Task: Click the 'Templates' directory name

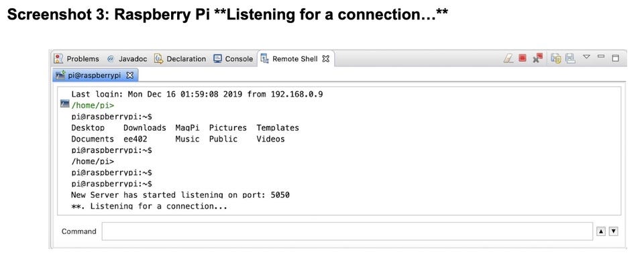Action: pos(278,127)
